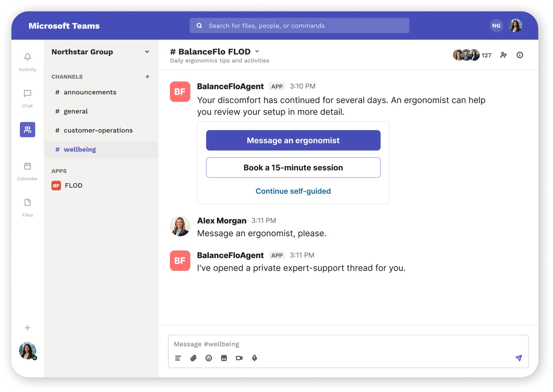Click your profile avatar with green status dot
The width and height of the screenshot is (553, 392).
pos(28,351)
